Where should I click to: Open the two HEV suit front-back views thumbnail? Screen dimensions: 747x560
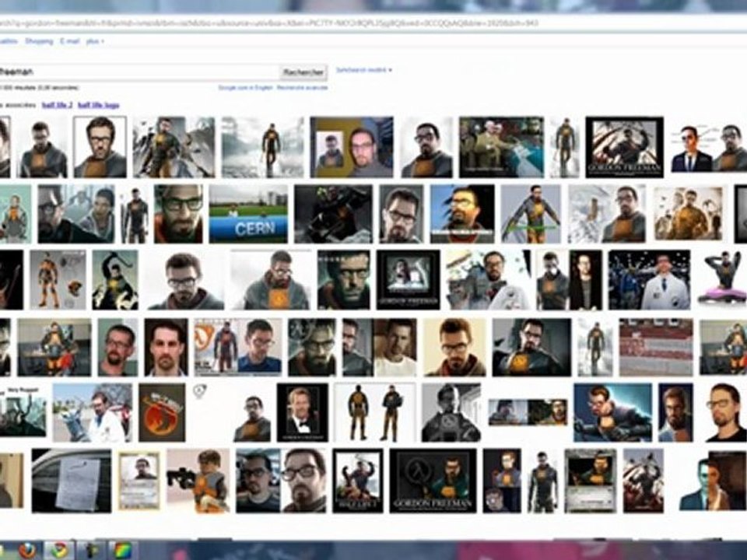375,412
